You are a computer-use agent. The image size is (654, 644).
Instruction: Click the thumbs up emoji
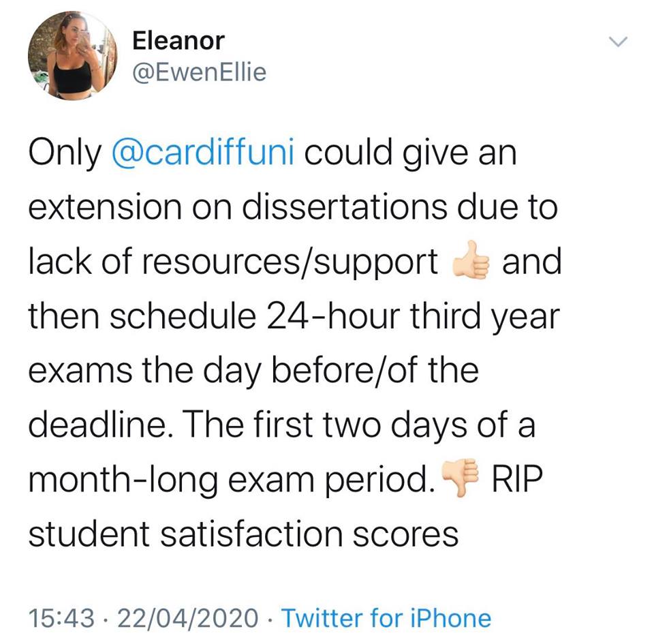tap(471, 261)
